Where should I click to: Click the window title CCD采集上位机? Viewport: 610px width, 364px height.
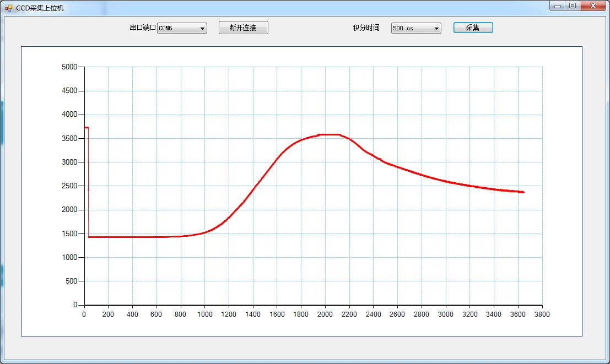(40, 8)
